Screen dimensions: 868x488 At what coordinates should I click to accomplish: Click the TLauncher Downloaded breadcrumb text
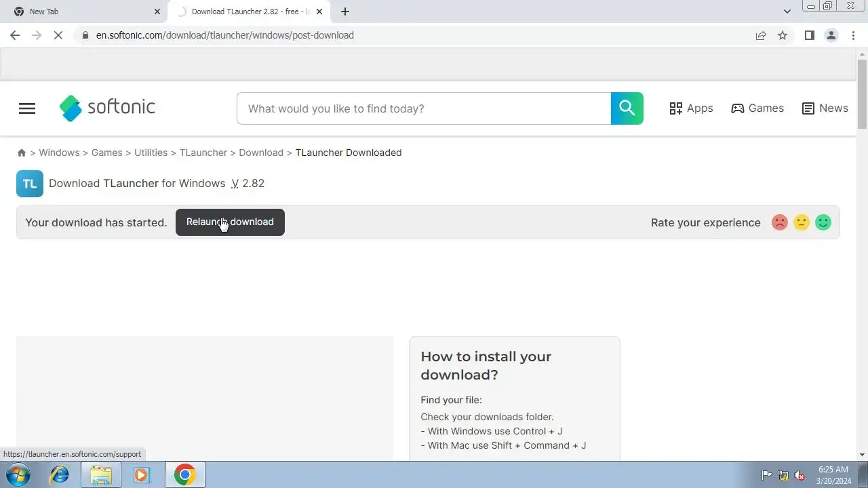(349, 152)
